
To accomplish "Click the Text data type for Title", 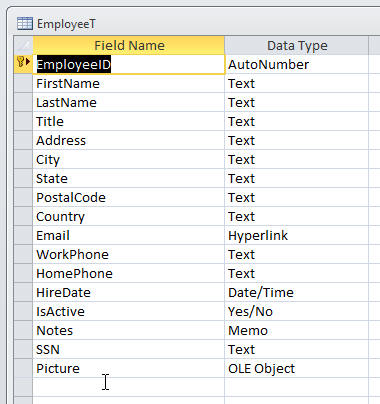I will coord(297,121).
